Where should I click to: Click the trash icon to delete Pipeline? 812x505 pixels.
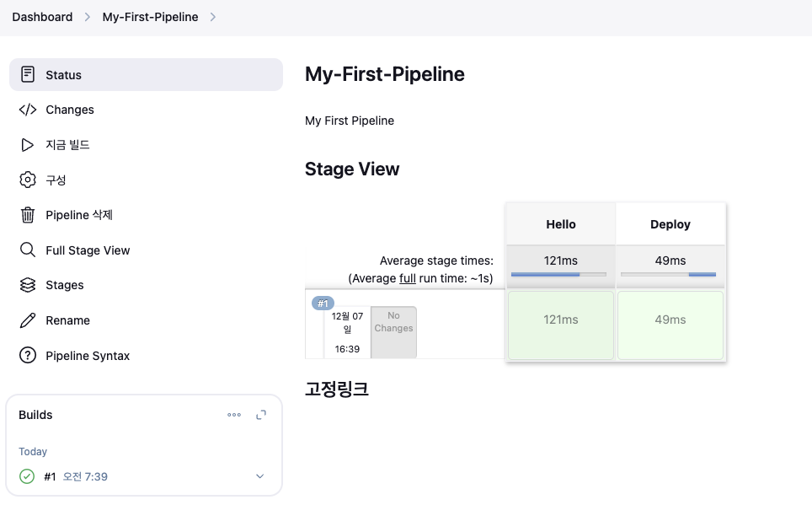coord(28,215)
